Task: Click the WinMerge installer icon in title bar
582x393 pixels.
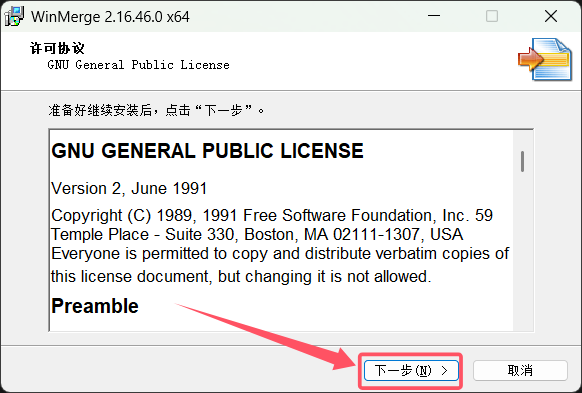Action: 14,16
